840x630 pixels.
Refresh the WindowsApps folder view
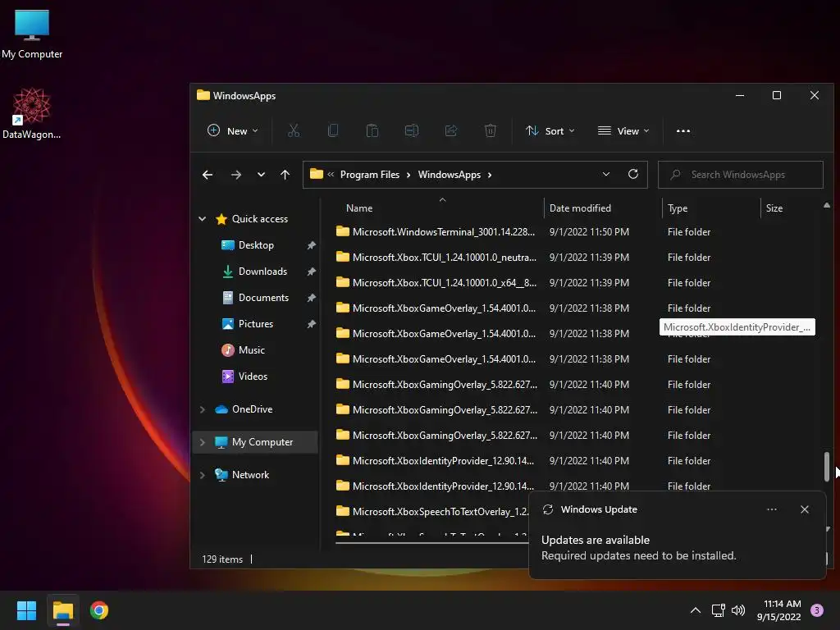tap(632, 174)
